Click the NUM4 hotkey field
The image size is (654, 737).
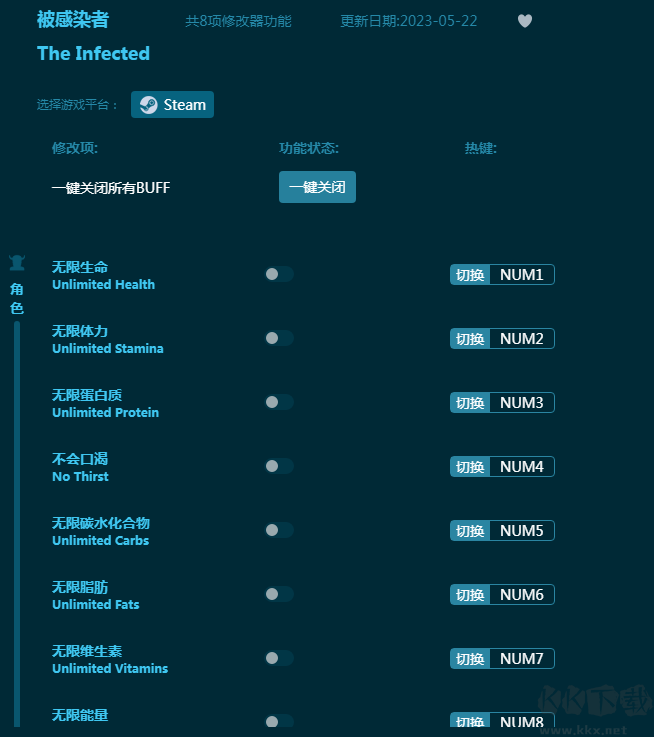click(522, 466)
